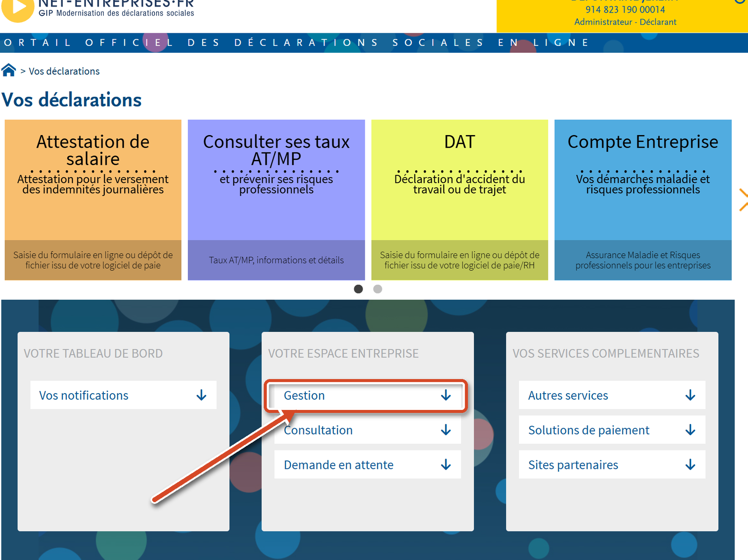Open the Consulter ses taux AT/MP tile
The image size is (748, 560).
tap(276, 200)
